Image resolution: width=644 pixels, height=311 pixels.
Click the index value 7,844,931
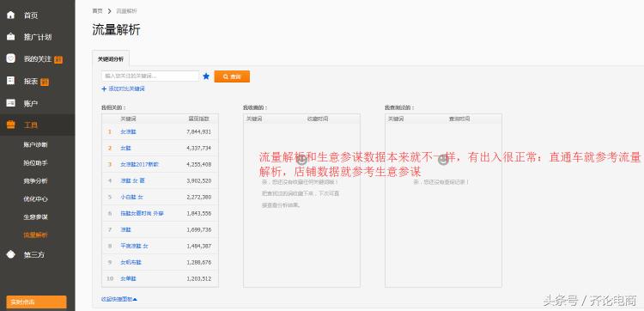point(199,131)
